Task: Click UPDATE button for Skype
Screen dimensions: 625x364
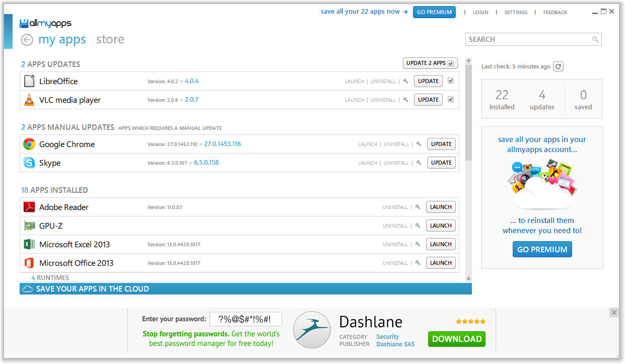Action: [x=441, y=163]
